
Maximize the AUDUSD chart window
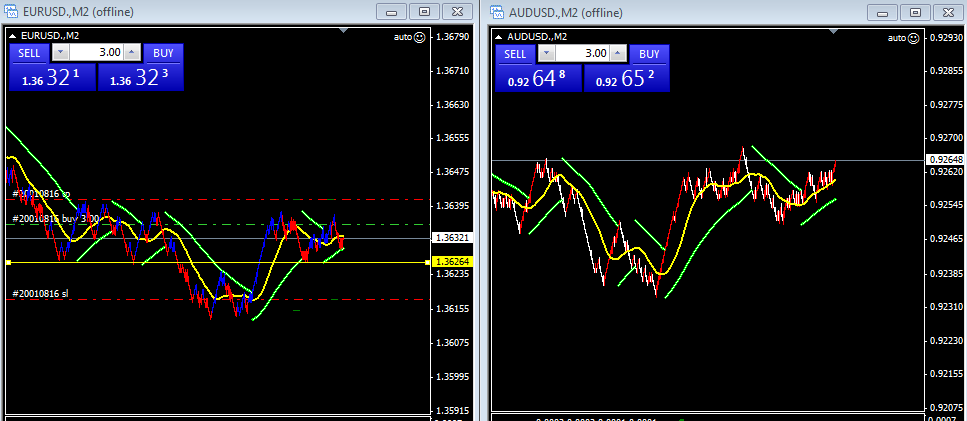tap(916, 12)
